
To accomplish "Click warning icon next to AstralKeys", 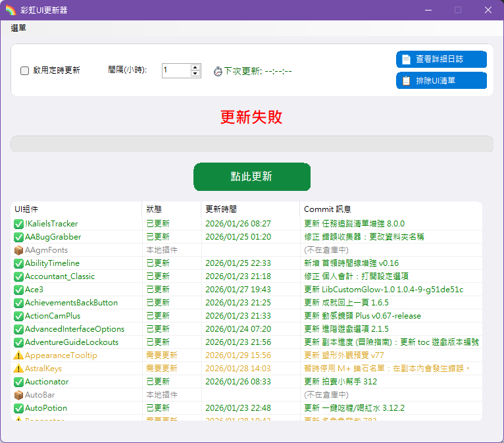I will coord(18,369).
